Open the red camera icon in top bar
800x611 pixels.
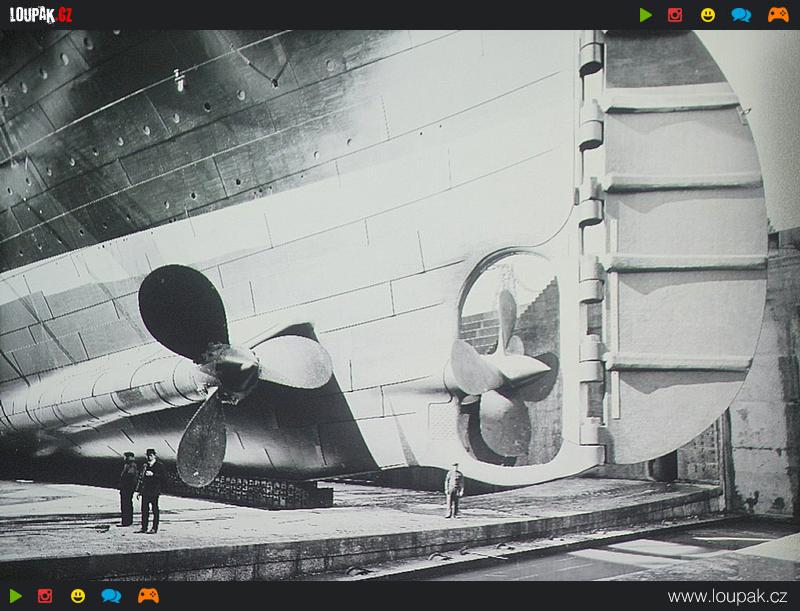coord(675,15)
